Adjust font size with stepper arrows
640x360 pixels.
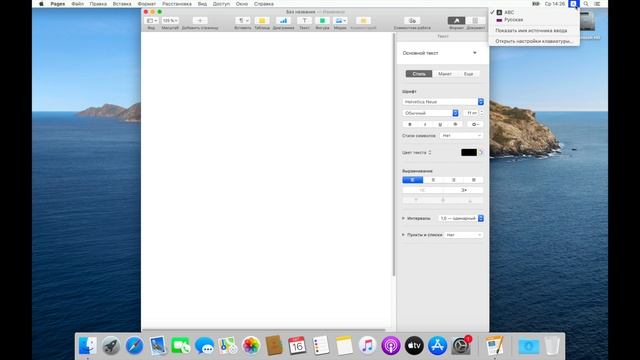[482, 113]
